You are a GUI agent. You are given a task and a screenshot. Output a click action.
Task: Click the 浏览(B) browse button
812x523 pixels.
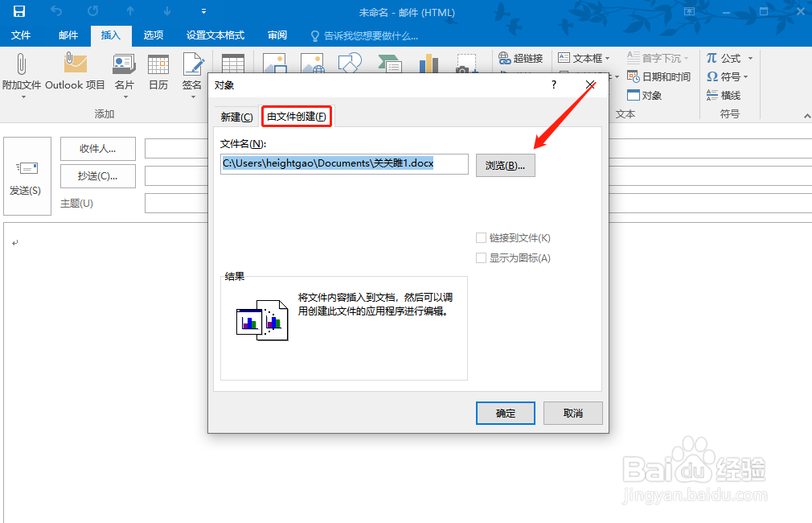[505, 165]
